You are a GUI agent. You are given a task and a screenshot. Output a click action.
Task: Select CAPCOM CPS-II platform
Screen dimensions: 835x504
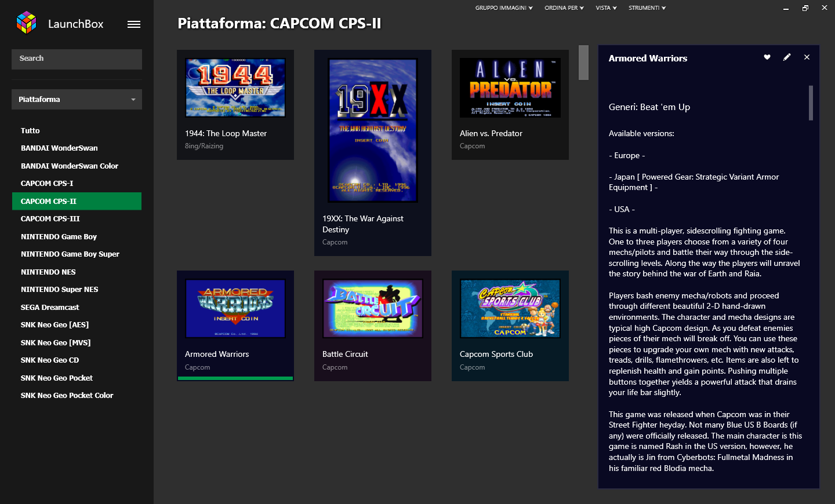77,201
